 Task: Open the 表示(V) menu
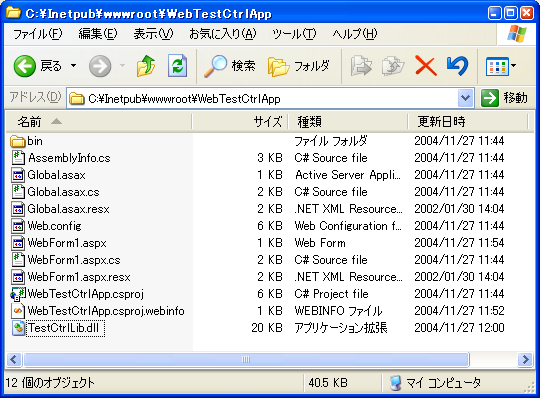click(153, 34)
